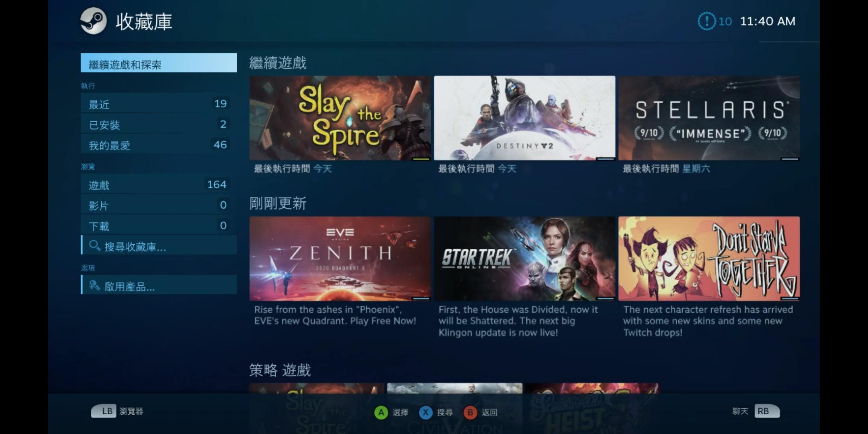This screenshot has width=868, height=434.
Task: Open the notifications alert icon
Action: [706, 21]
